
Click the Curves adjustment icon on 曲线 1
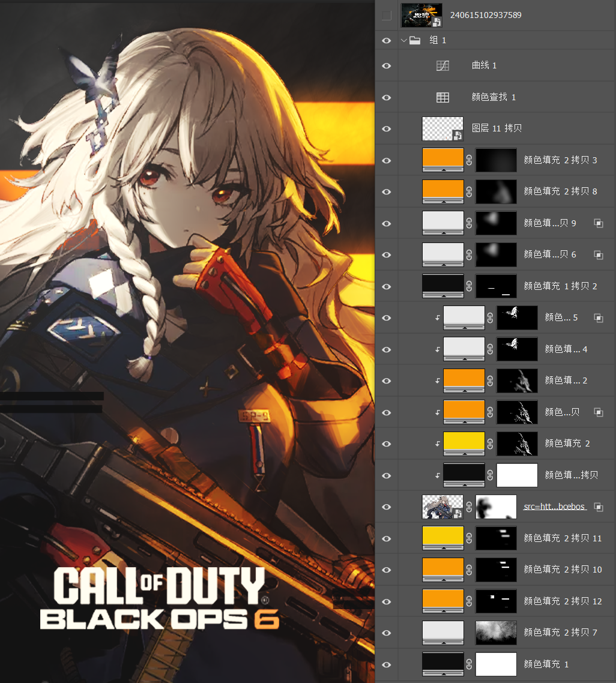click(442, 66)
